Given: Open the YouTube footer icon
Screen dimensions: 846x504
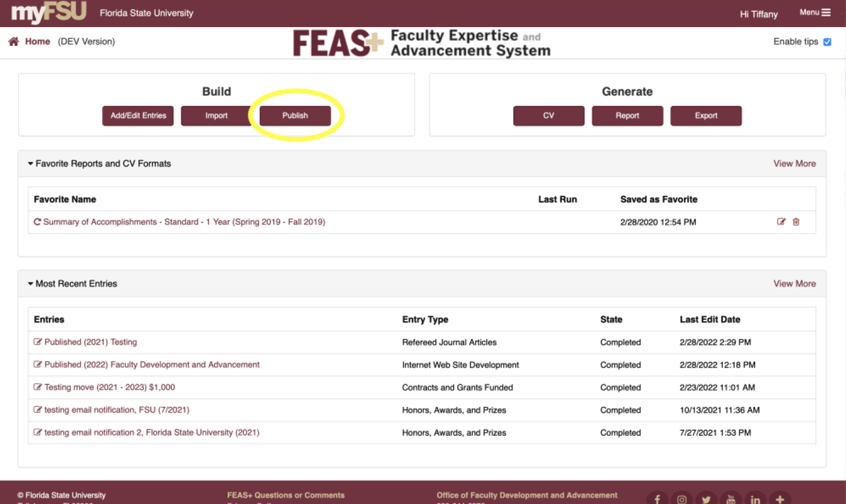Looking at the screenshot, I should pyautogui.click(x=730, y=499).
